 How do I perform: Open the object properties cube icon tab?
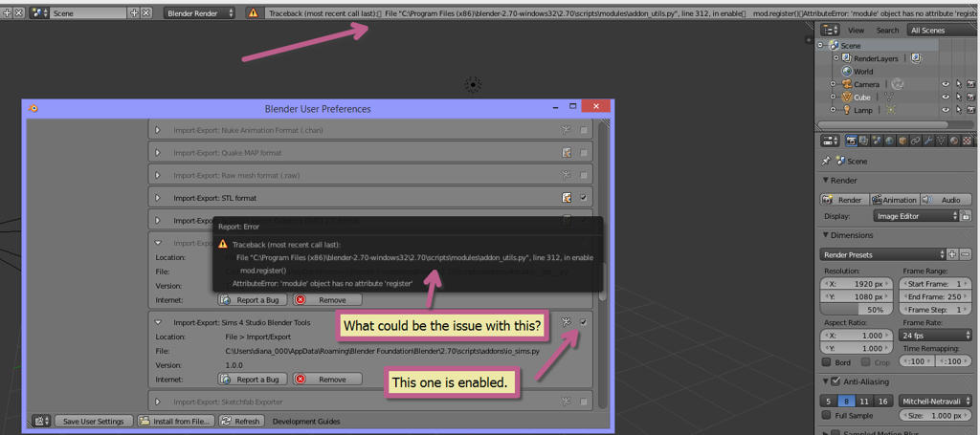(902, 141)
